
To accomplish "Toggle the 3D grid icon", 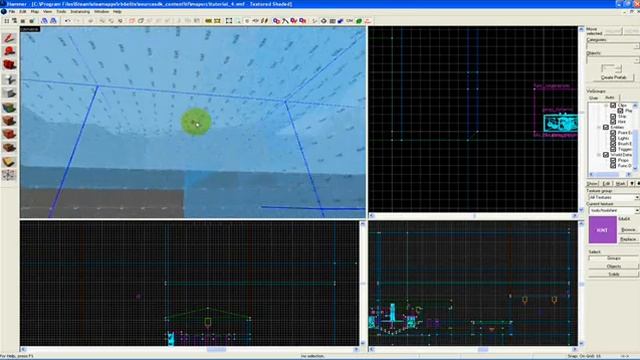I will tap(15, 21).
